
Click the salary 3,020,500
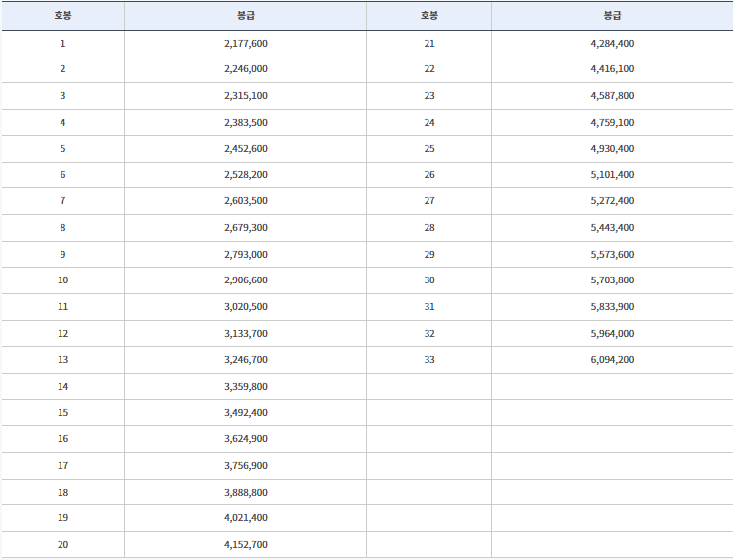coord(246,307)
